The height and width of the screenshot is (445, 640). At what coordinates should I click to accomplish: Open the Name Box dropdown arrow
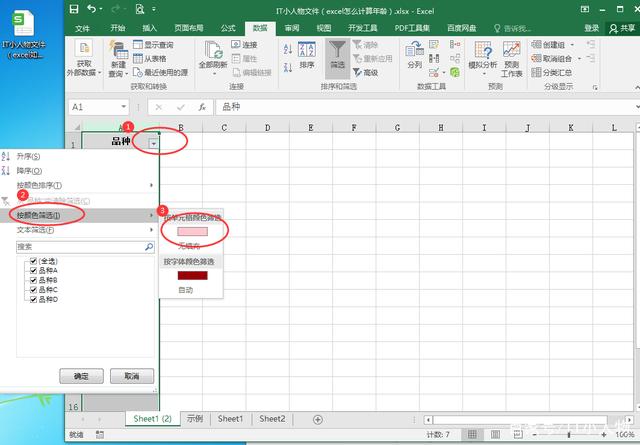[x=123, y=107]
